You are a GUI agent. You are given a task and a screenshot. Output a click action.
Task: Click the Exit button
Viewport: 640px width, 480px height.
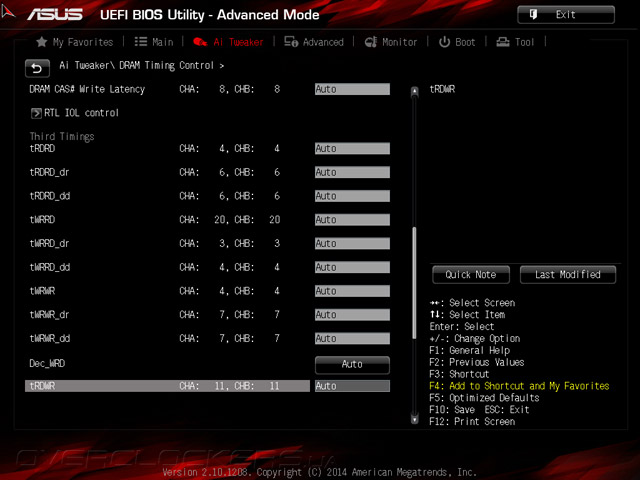pyautogui.click(x=566, y=15)
